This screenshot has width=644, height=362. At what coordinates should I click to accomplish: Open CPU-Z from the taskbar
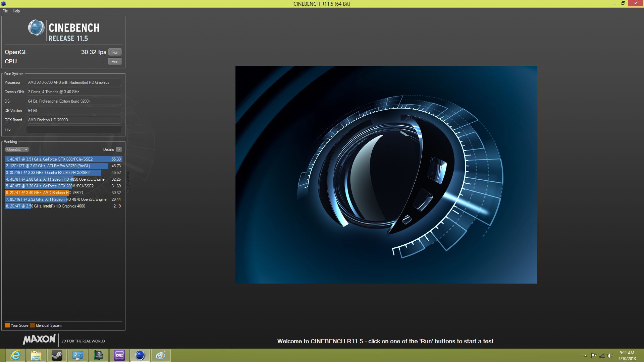pos(119,355)
